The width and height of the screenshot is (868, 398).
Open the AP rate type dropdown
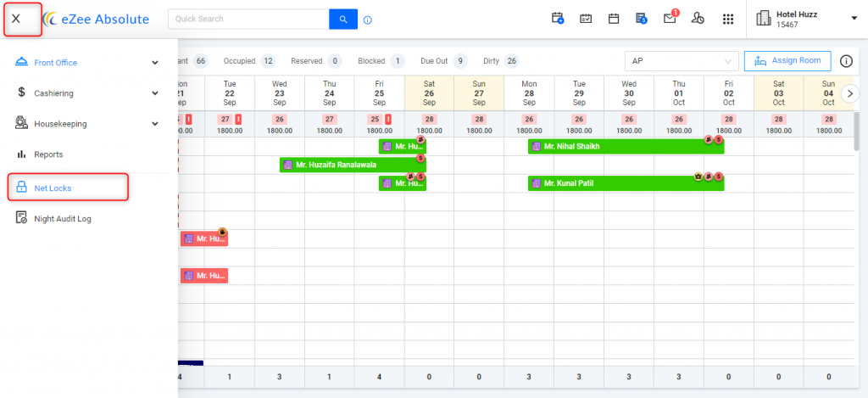682,61
